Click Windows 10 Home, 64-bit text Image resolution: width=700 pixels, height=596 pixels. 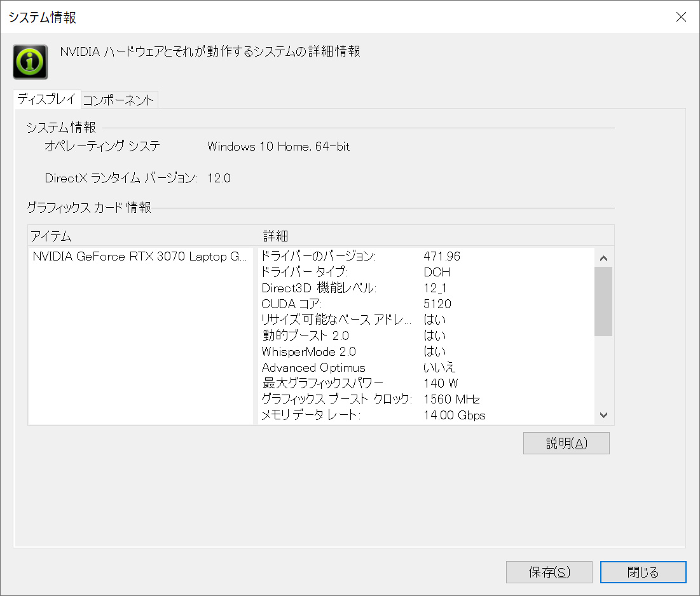click(x=278, y=146)
